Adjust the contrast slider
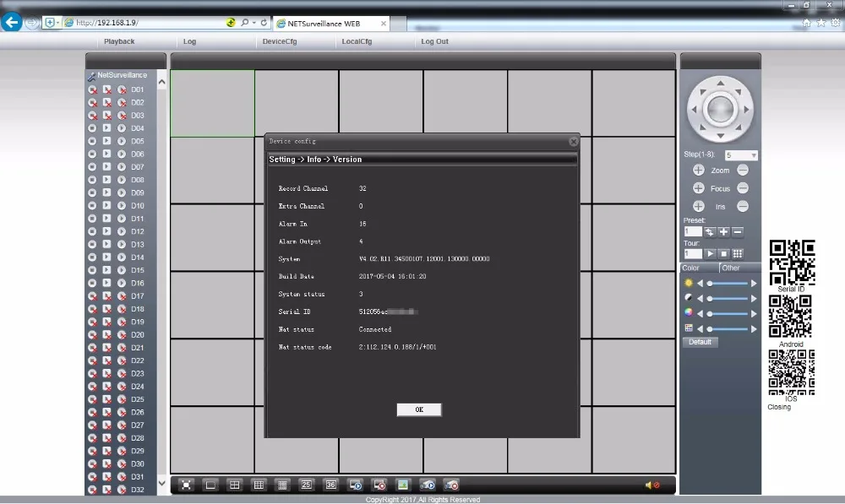845x504 pixels. click(728, 298)
